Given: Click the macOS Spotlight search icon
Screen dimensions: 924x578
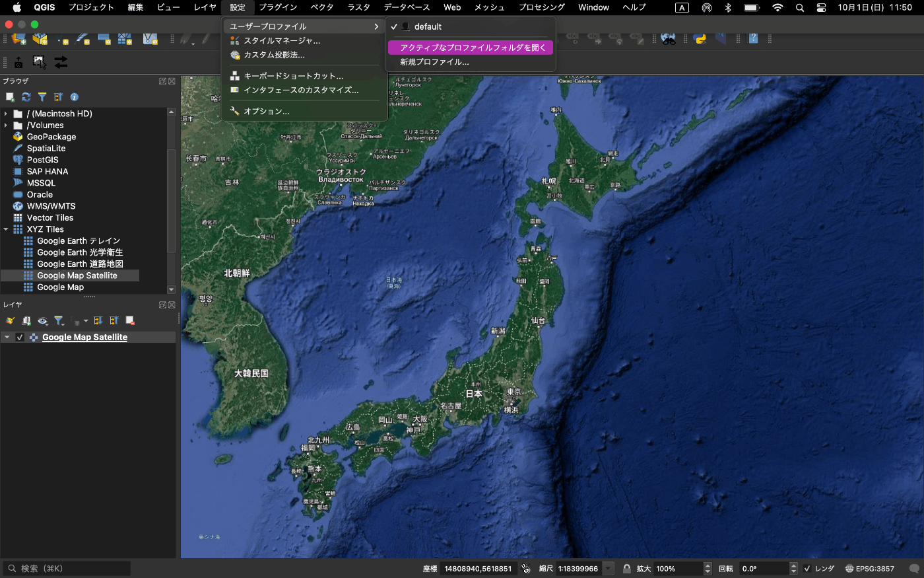Looking at the screenshot, I should point(800,7).
